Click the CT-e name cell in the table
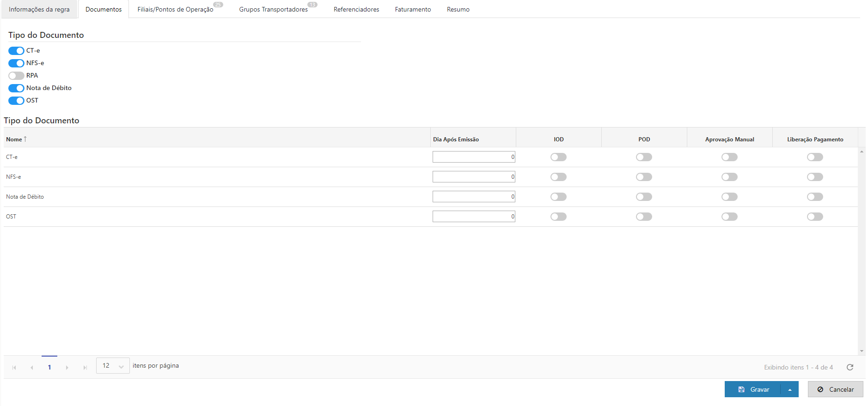868x406 pixels. click(217, 157)
